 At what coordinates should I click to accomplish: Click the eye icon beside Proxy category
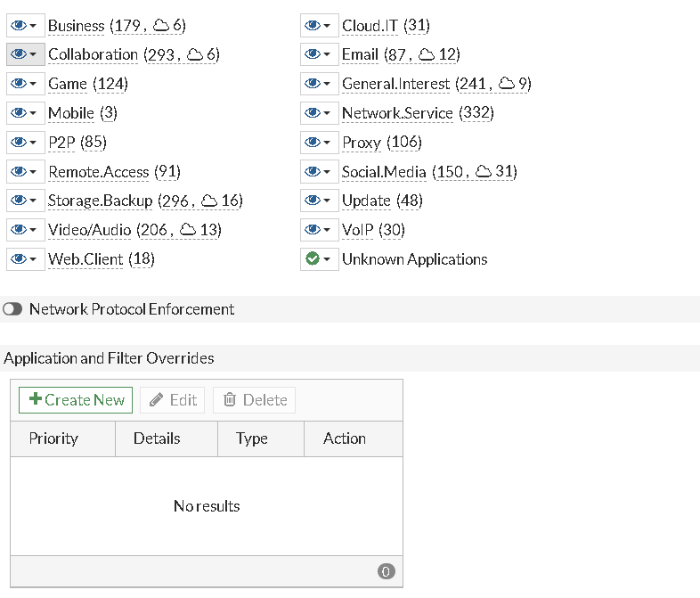pyautogui.click(x=313, y=143)
